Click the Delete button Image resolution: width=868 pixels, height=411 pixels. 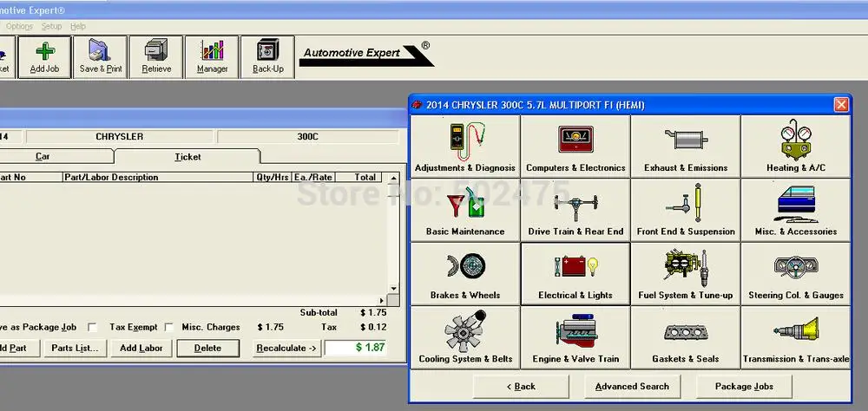tap(207, 348)
